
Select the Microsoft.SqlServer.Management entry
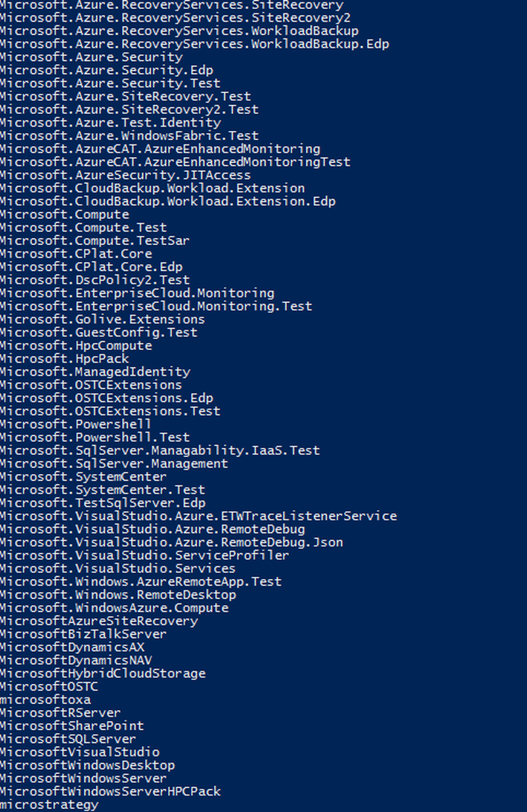pos(114,463)
